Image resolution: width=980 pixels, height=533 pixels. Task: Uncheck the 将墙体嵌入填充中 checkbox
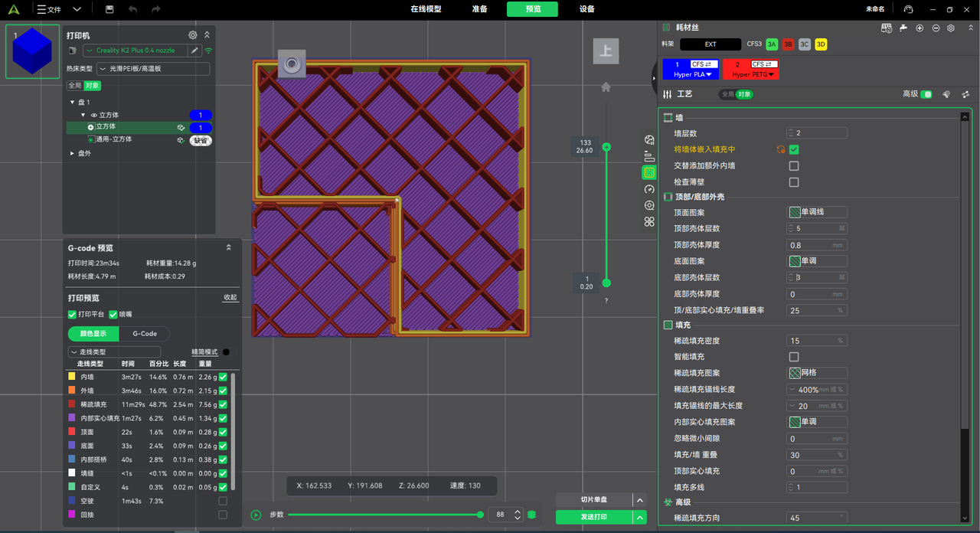pyautogui.click(x=794, y=149)
